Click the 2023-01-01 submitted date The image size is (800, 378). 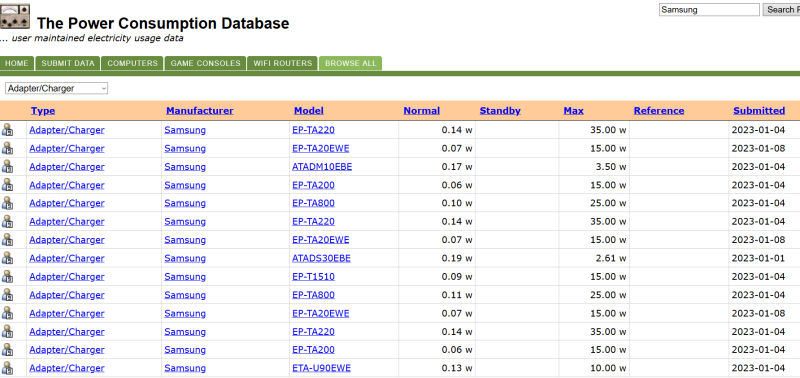pyautogui.click(x=758, y=258)
